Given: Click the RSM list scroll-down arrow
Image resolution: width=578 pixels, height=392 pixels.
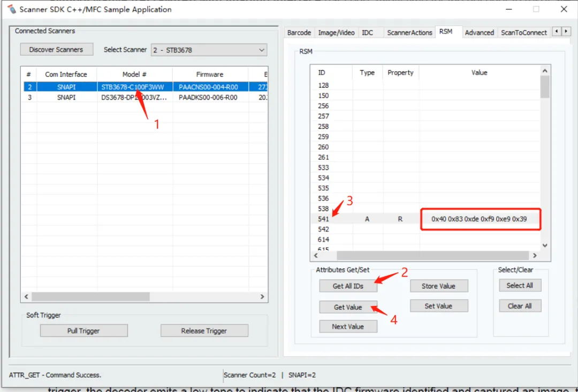Looking at the screenshot, I should tap(545, 245).
